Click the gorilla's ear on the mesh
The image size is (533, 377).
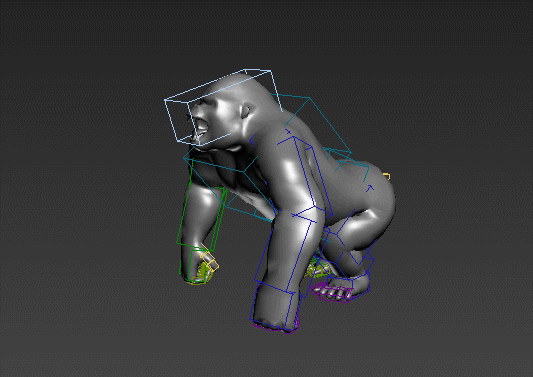pyautogui.click(x=245, y=112)
